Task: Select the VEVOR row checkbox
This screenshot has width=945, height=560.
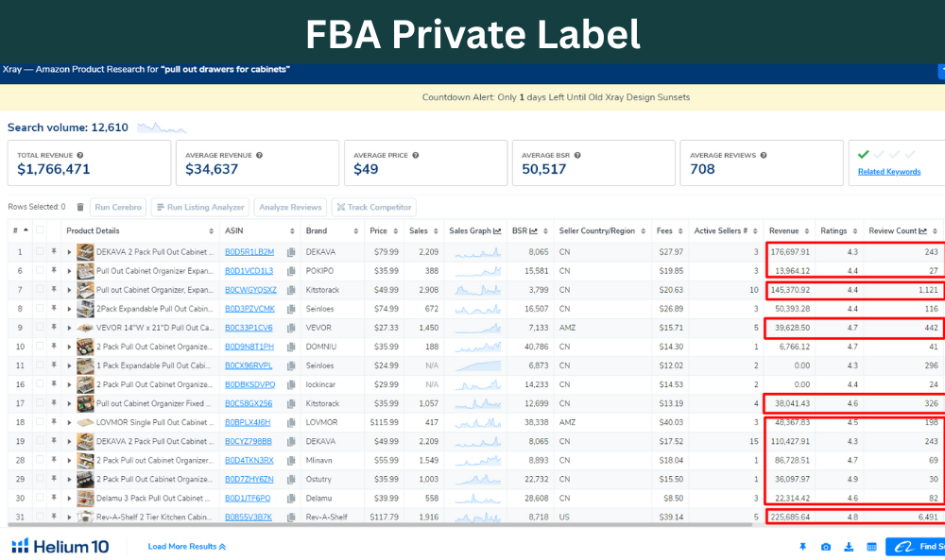Action: (40, 328)
